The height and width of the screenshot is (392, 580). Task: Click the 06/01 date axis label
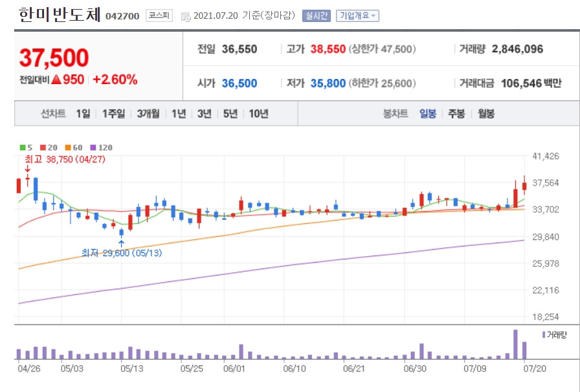pos(234,369)
